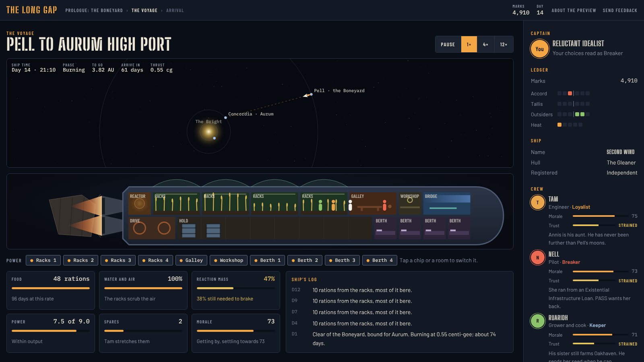This screenshot has height=362, width=644.
Task: Select the Workshop room in the ship
Action: 410,203
